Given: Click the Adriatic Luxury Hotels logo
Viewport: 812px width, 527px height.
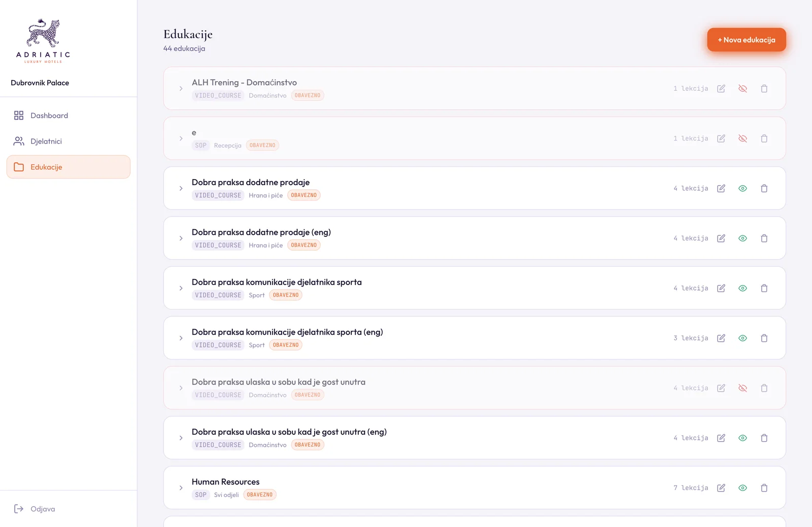Looking at the screenshot, I should click(x=43, y=41).
